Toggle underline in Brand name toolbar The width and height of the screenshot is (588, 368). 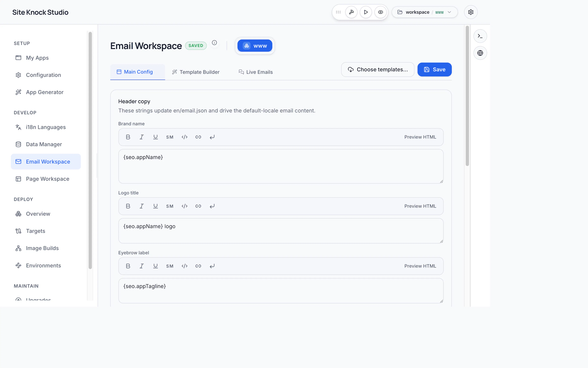tap(156, 137)
